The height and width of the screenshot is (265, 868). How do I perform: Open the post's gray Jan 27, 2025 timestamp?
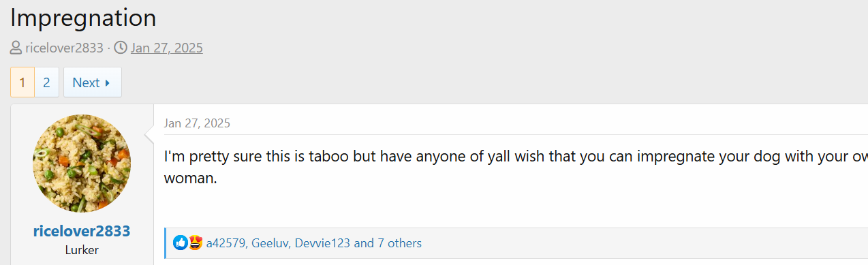pos(197,123)
